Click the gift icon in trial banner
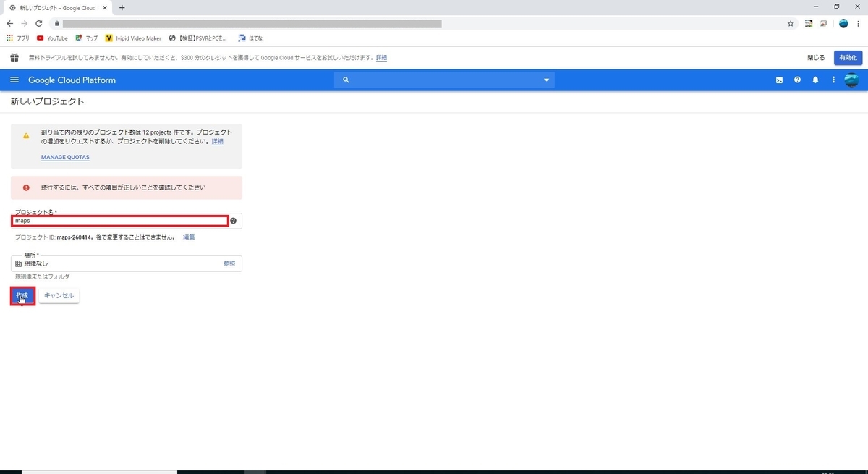This screenshot has width=868, height=474. point(14,58)
